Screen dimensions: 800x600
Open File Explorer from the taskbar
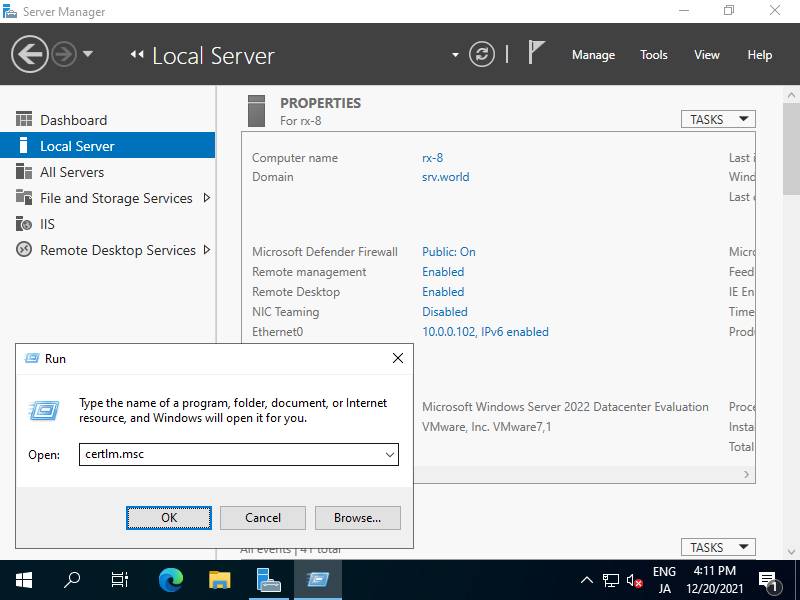tap(220, 580)
